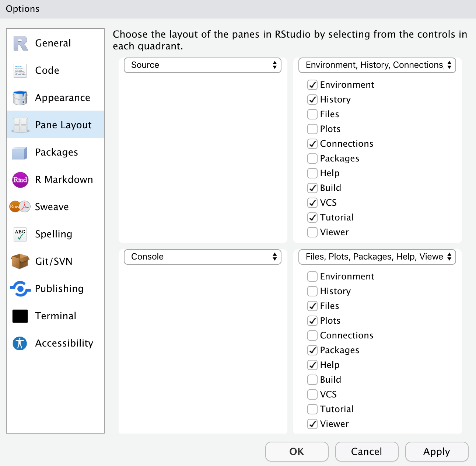
Task: Select the black Terminal icon
Action: tap(20, 316)
